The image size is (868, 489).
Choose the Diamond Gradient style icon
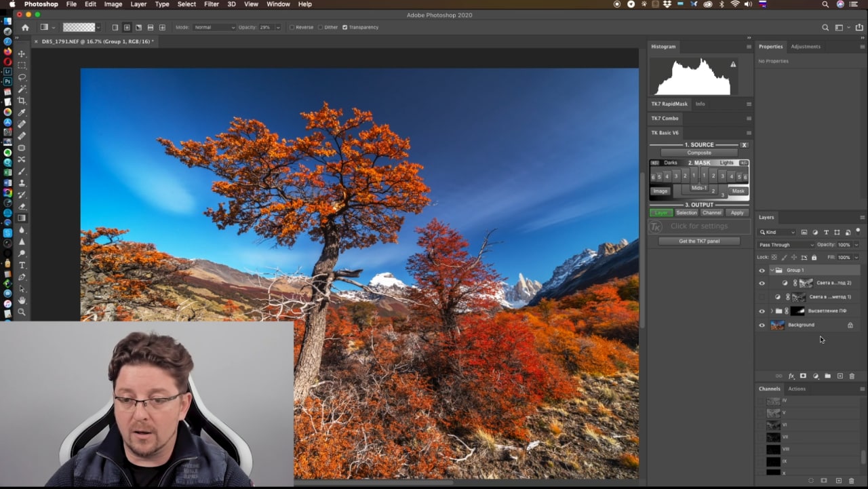point(162,28)
